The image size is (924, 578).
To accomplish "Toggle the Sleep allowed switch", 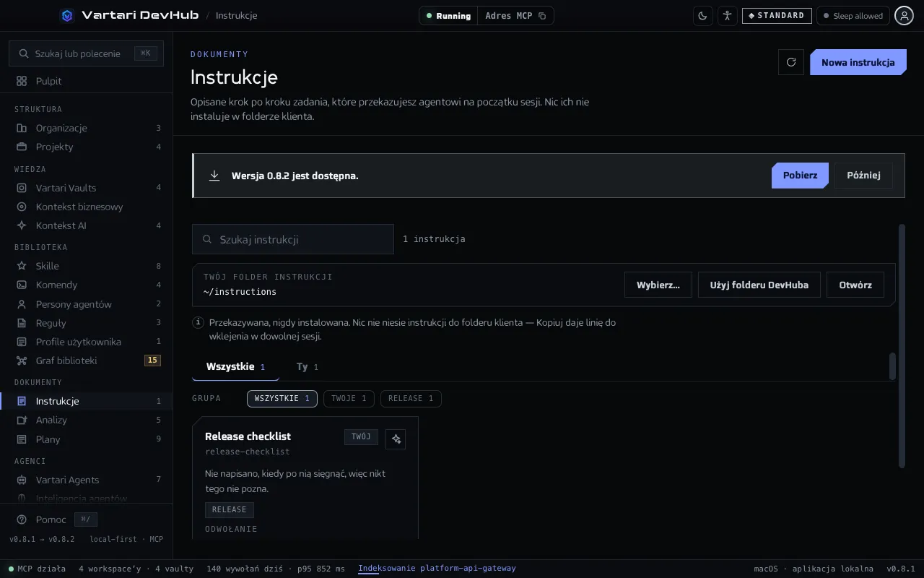I will point(853,16).
